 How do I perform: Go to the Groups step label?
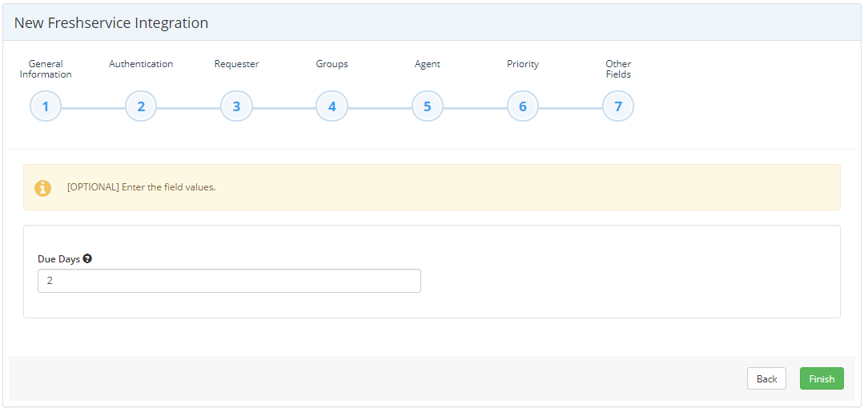coord(332,64)
